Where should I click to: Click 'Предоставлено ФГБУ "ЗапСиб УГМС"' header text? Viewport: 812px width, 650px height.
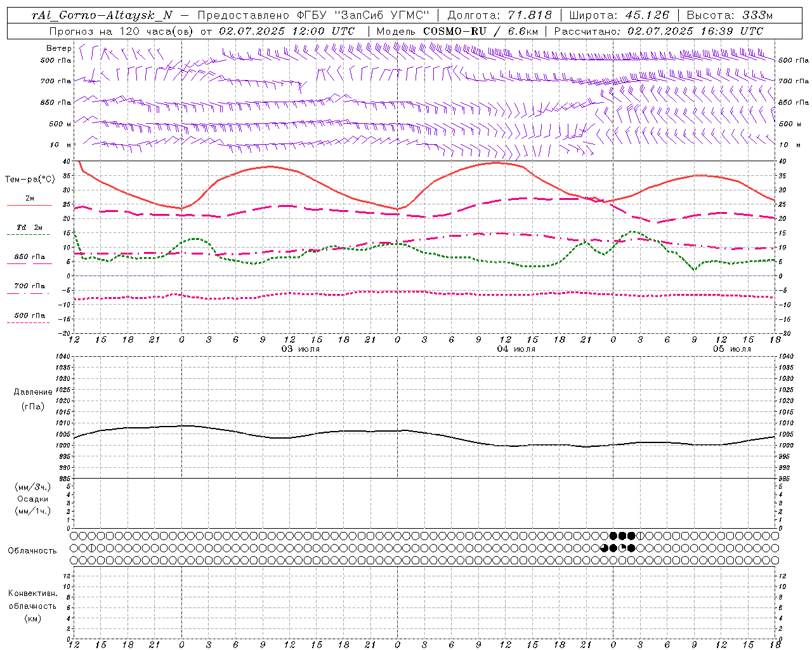click(313, 15)
